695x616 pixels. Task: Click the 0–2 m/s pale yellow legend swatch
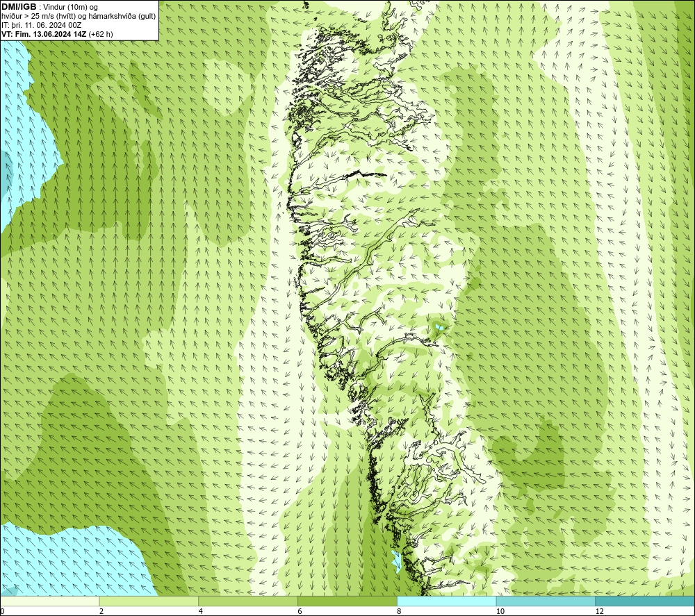49,601
